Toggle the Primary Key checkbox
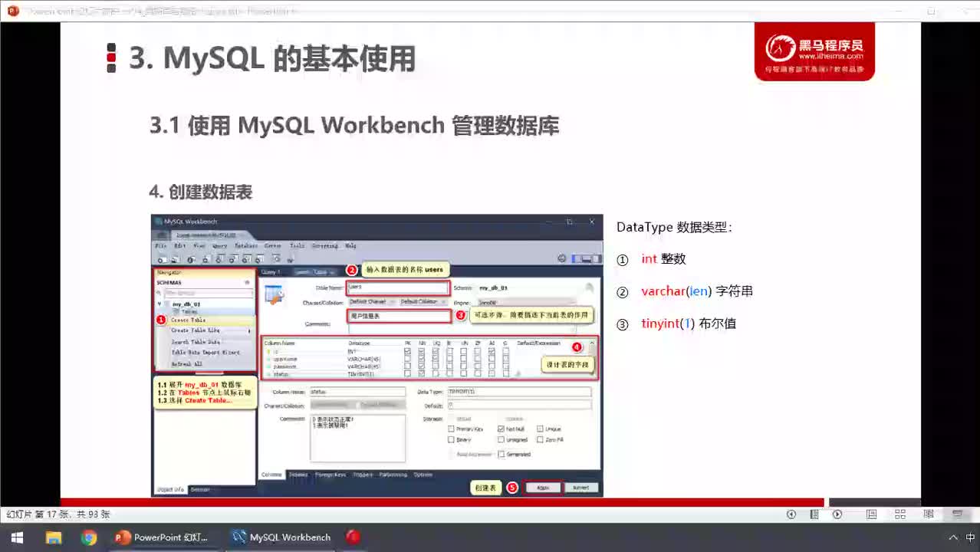 (x=451, y=429)
